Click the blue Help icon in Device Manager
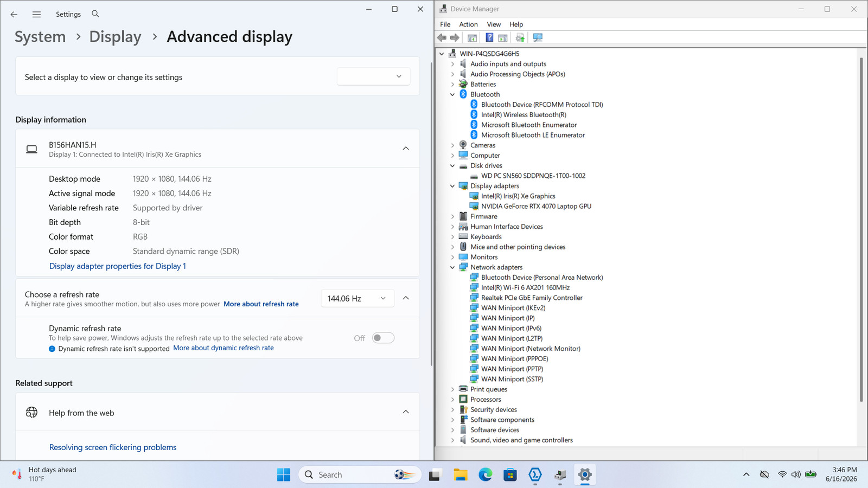 point(489,38)
